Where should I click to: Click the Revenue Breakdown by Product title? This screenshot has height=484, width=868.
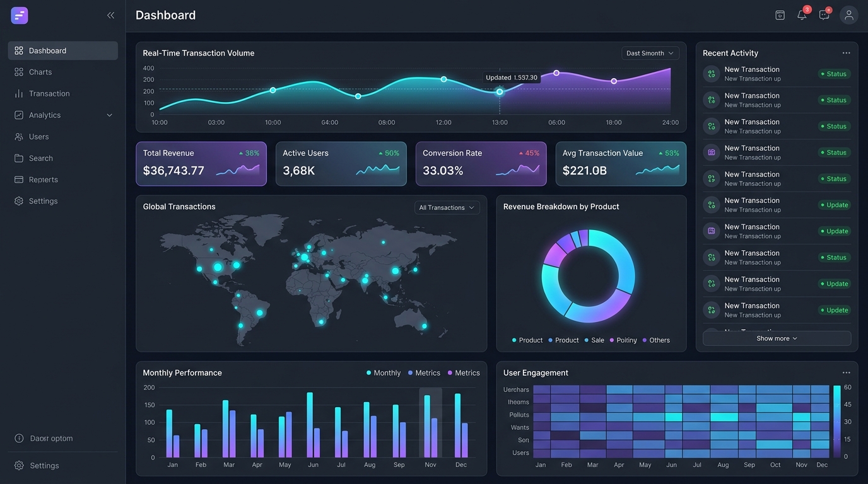561,207
